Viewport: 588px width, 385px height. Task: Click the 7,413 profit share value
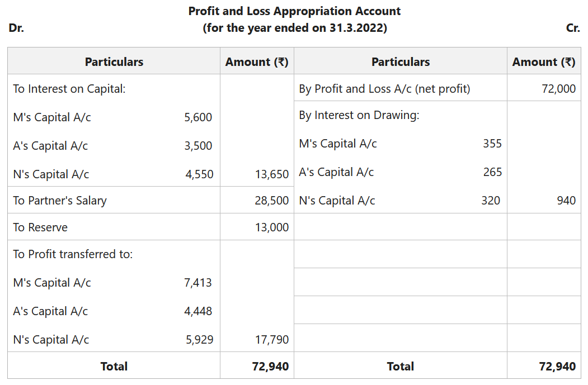198,283
